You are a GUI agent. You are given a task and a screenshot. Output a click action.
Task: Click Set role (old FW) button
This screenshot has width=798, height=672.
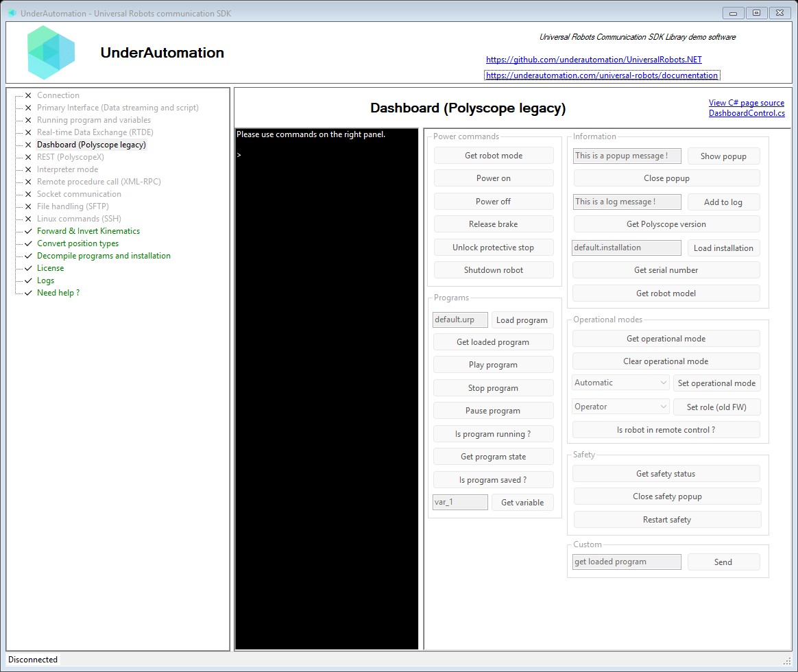[716, 407]
